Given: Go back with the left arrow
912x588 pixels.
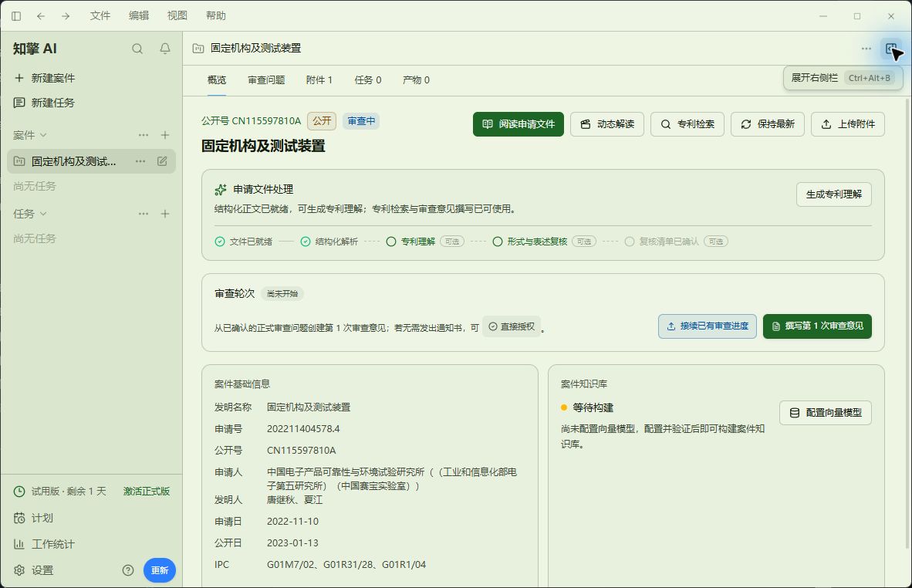Looking at the screenshot, I should pyautogui.click(x=41, y=15).
